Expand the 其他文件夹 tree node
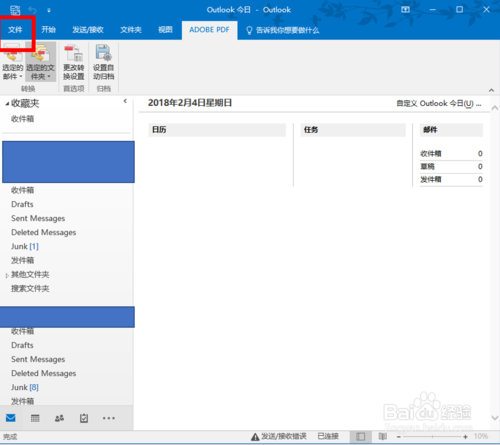 [7, 275]
